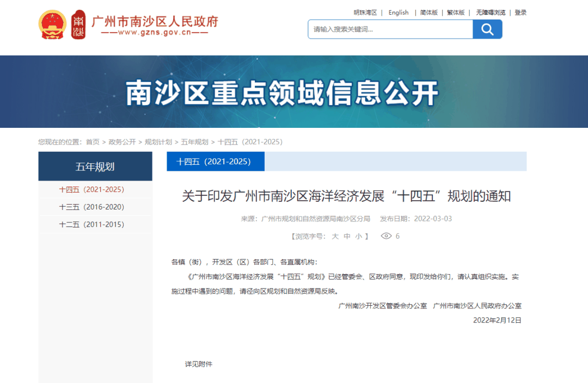The height and width of the screenshot is (383, 588).
Task: Select 十四五（2021-2025） in sidebar
Action: coord(91,190)
